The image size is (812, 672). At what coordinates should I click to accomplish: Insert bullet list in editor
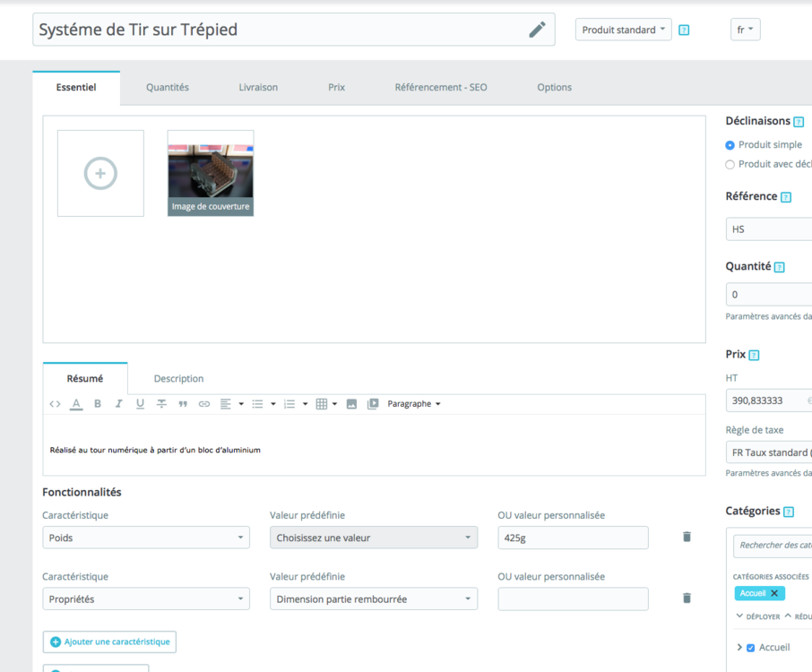[263, 404]
